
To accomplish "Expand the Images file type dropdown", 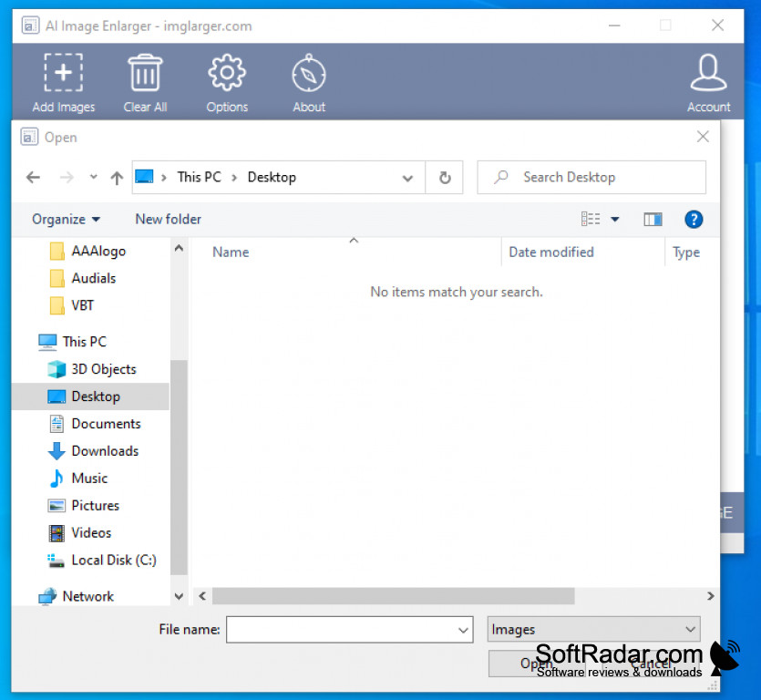I will [690, 629].
